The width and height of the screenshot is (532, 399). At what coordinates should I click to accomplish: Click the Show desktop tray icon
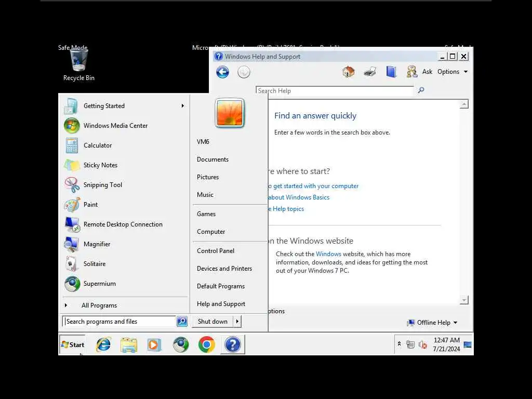[x=468, y=345]
